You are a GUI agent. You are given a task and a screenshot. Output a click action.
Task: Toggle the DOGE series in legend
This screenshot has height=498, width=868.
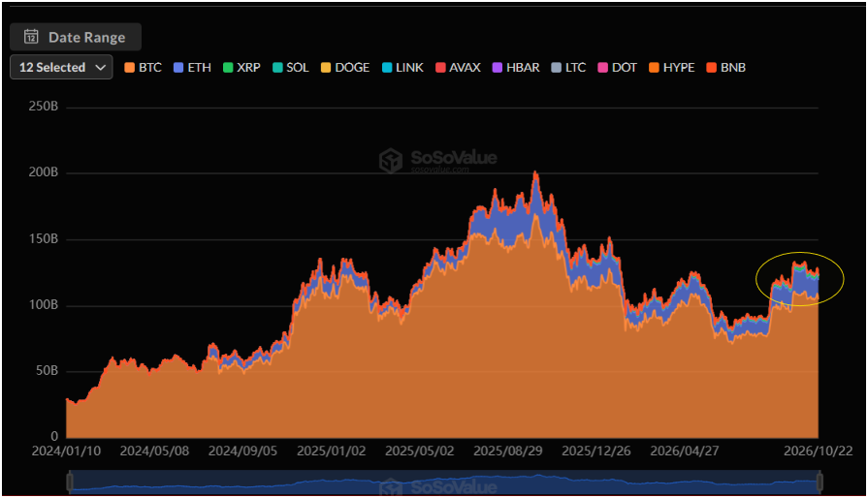point(345,68)
